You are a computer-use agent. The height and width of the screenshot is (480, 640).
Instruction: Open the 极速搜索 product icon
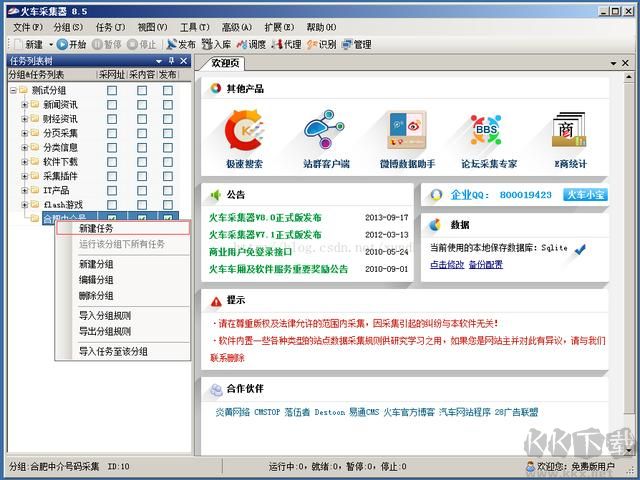pos(244,131)
